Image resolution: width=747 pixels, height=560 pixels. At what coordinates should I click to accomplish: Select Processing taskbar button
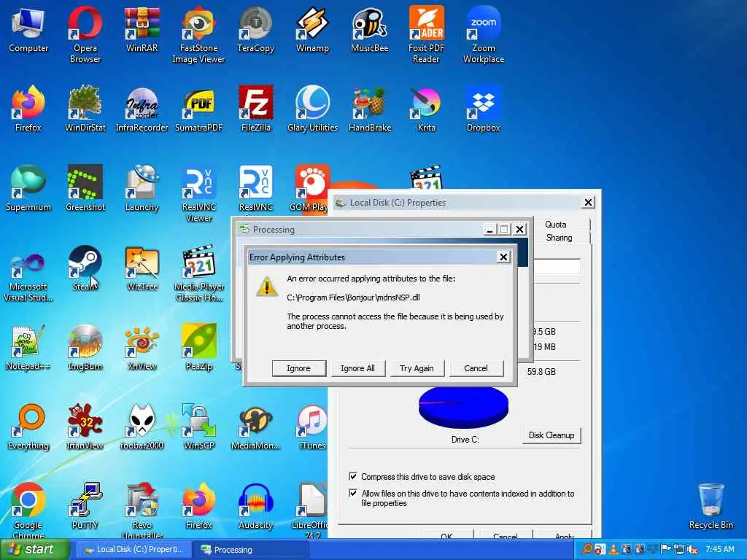pyautogui.click(x=251, y=550)
